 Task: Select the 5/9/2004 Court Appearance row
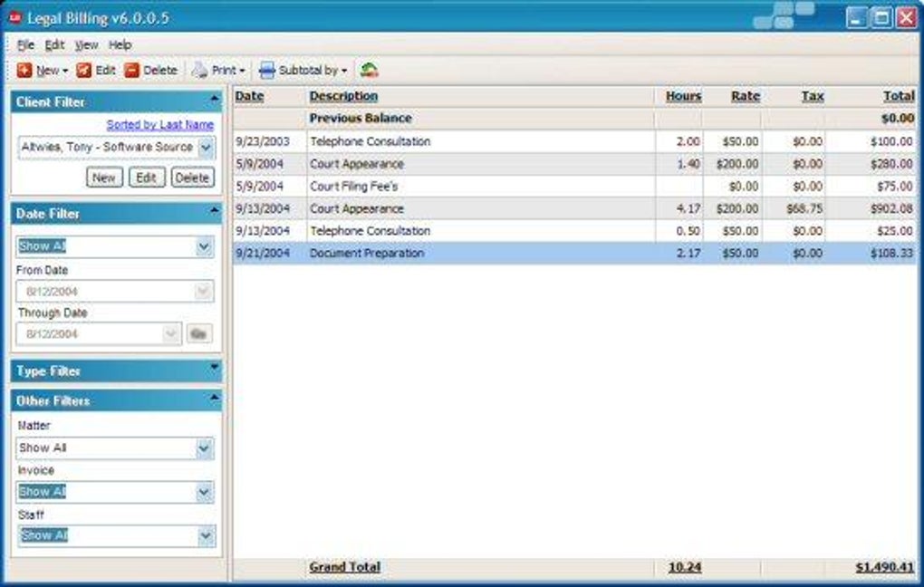point(574,164)
